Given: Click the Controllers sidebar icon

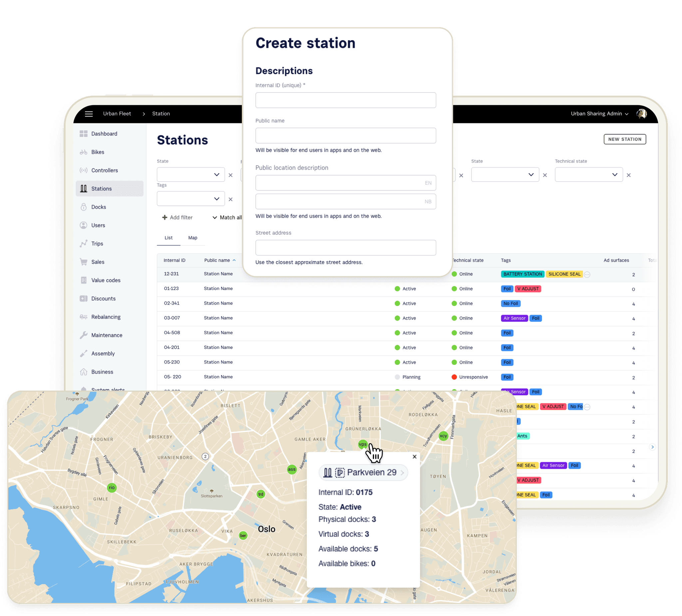Looking at the screenshot, I should (x=84, y=170).
